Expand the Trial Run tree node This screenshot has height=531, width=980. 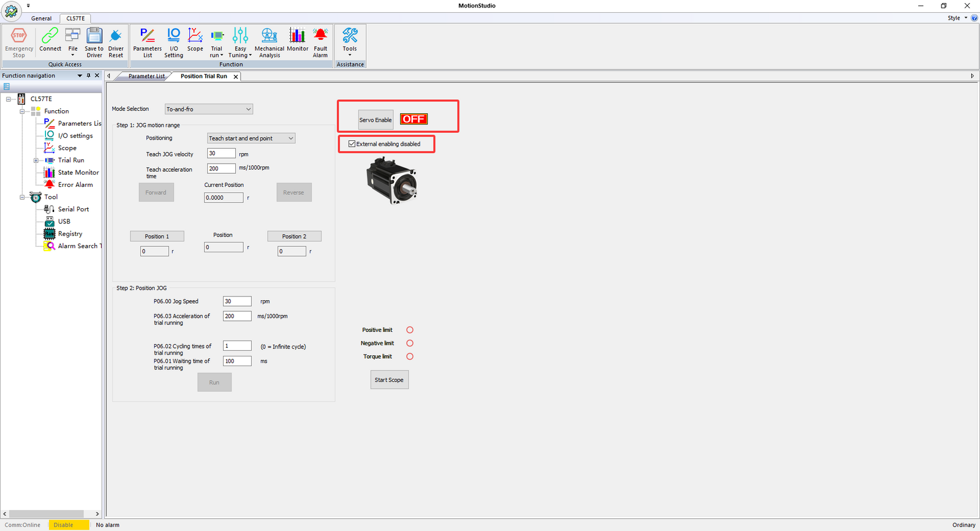tap(36, 160)
